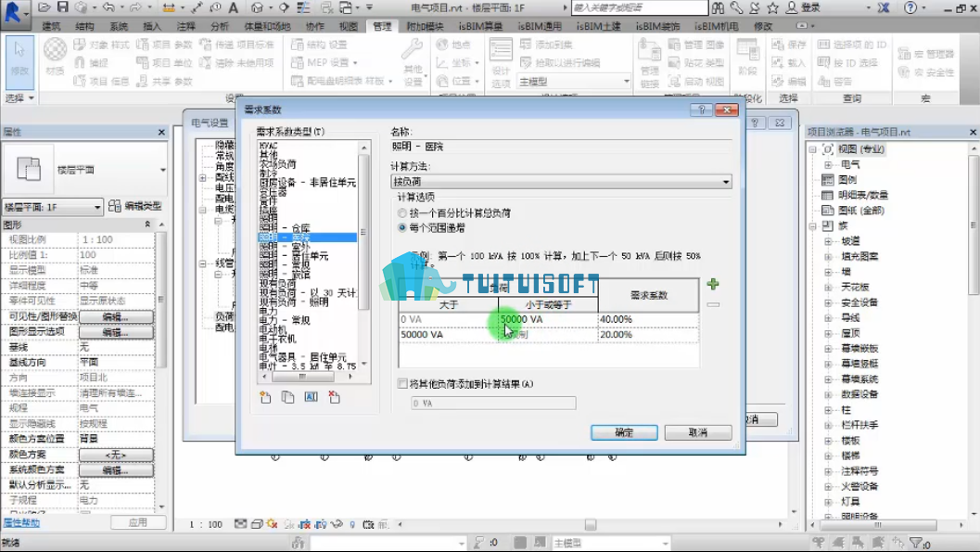
Task: Open the main model design option dropdown
Action: 574,82
